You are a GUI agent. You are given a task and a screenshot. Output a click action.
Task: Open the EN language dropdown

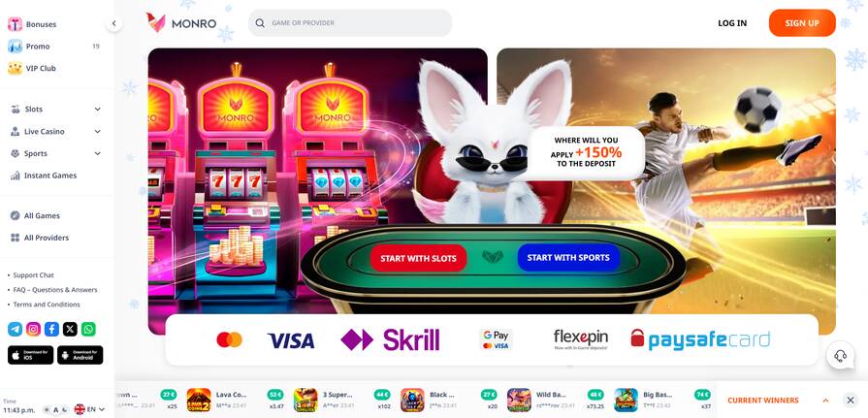[89, 409]
